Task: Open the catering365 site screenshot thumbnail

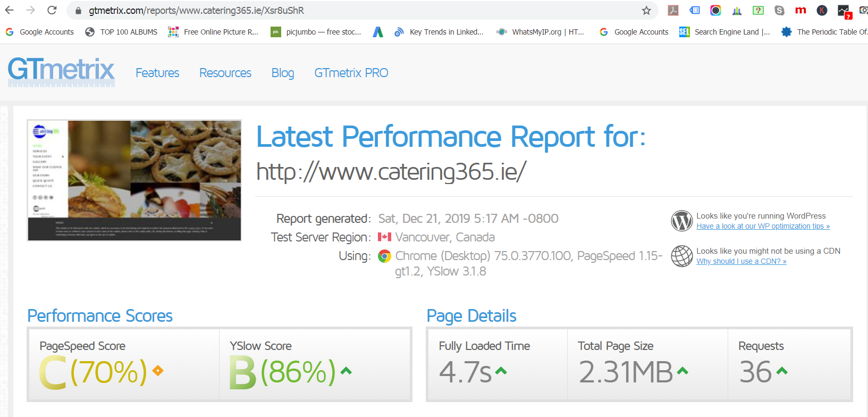Action: coord(134,180)
